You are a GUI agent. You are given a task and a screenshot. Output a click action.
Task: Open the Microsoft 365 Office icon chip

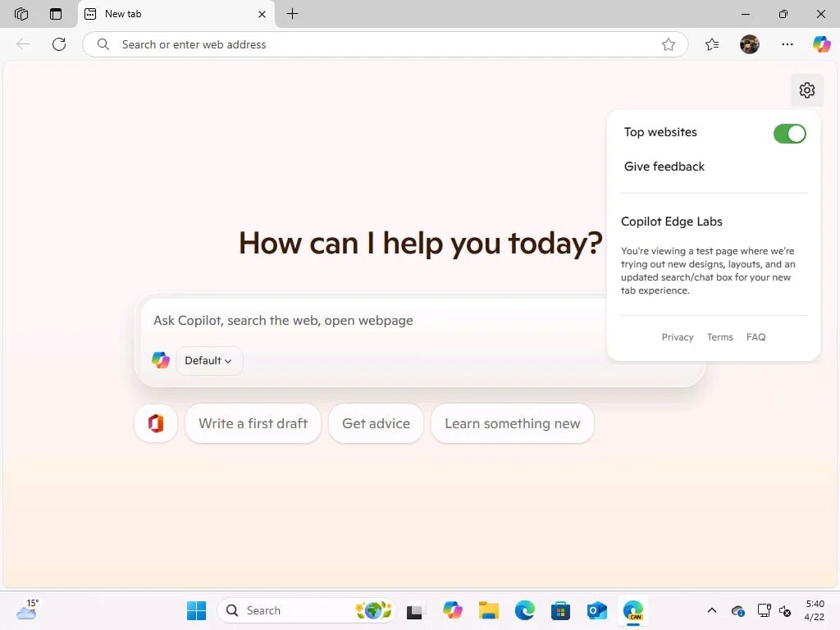click(x=156, y=423)
